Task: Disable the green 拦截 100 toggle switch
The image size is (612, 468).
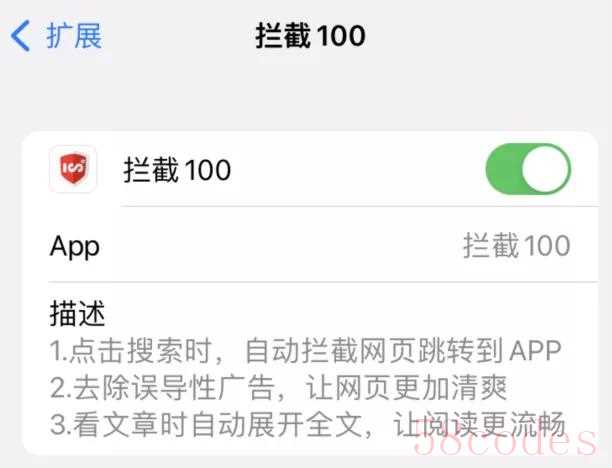Action: click(528, 169)
